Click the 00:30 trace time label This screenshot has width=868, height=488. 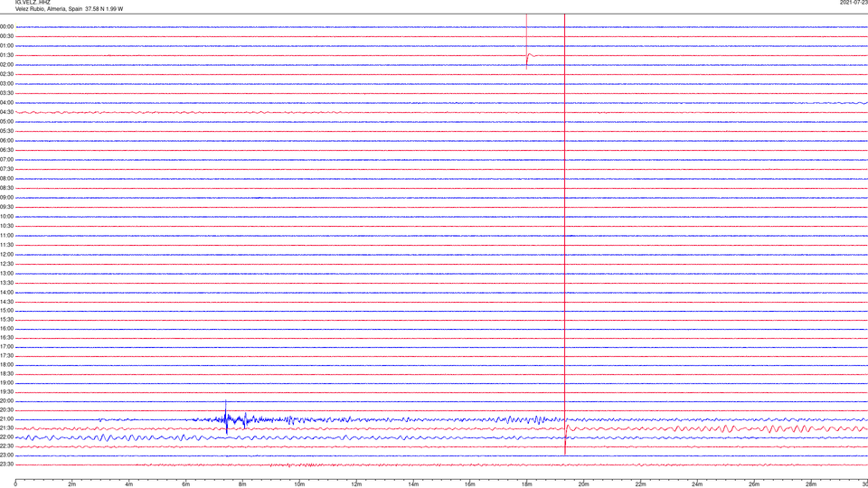click(6, 36)
